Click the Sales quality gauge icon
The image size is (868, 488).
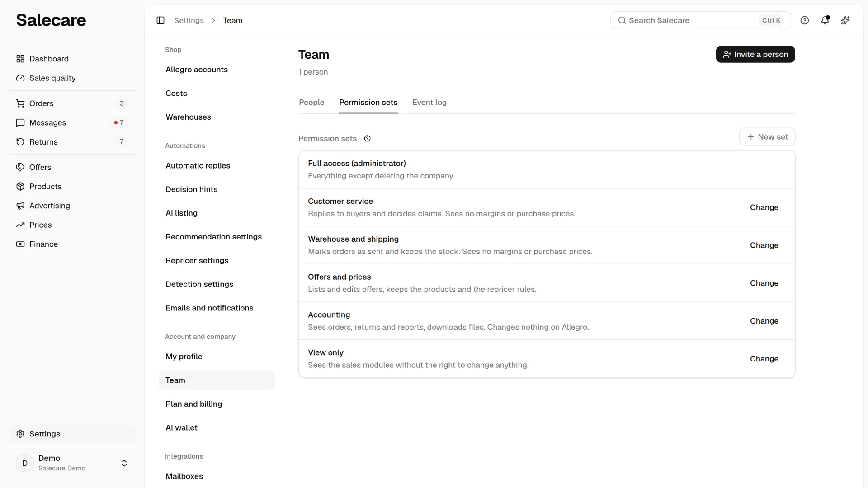pyautogui.click(x=20, y=78)
